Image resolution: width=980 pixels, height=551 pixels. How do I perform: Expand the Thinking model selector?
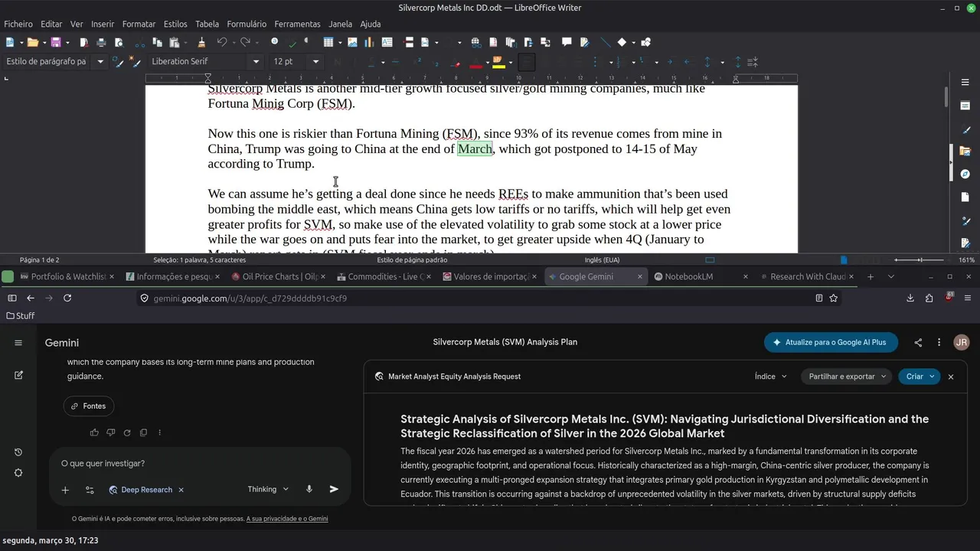pos(268,489)
